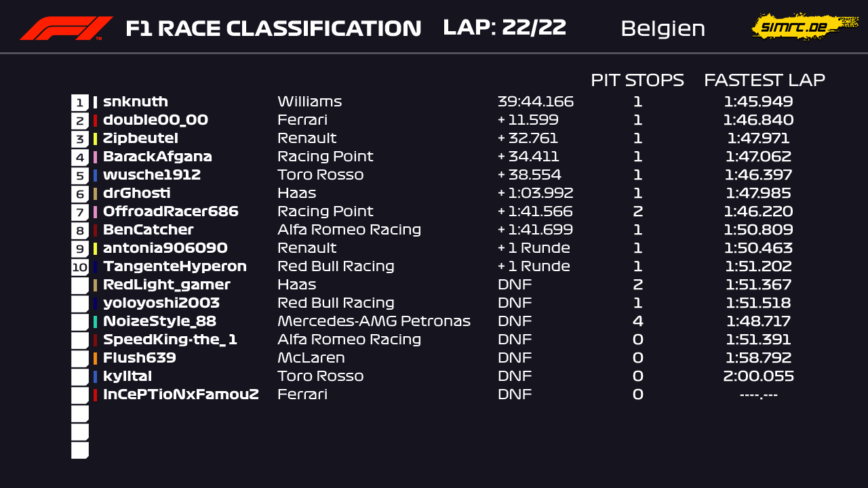The width and height of the screenshot is (868, 488).
Task: Select the position 10 badge
Action: (80, 267)
